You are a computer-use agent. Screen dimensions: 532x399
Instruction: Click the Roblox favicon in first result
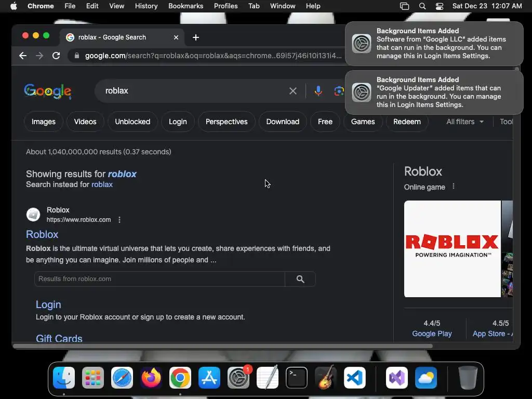33,215
